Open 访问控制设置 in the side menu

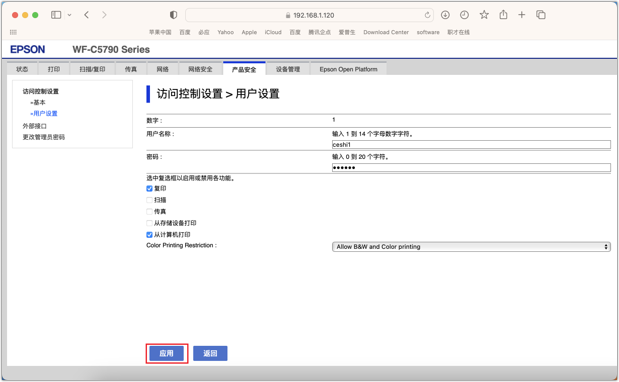pyautogui.click(x=40, y=91)
